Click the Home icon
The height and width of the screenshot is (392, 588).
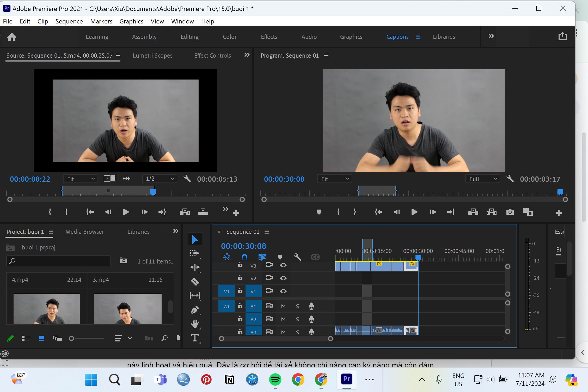pyautogui.click(x=11, y=37)
